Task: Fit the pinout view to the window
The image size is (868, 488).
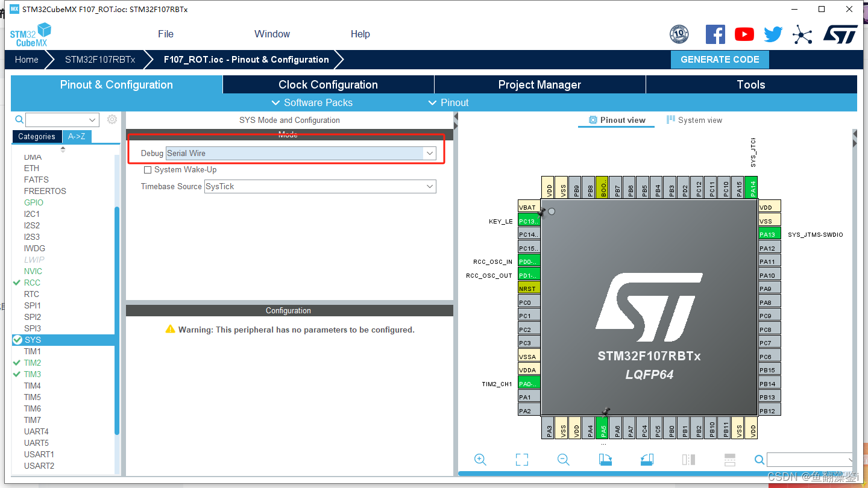Action: (522, 460)
